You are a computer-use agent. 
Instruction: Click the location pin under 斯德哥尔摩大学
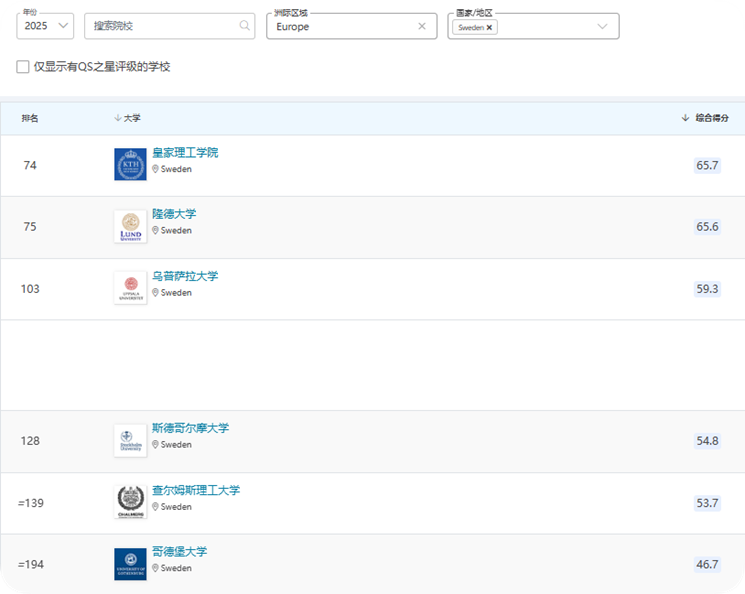pos(155,445)
